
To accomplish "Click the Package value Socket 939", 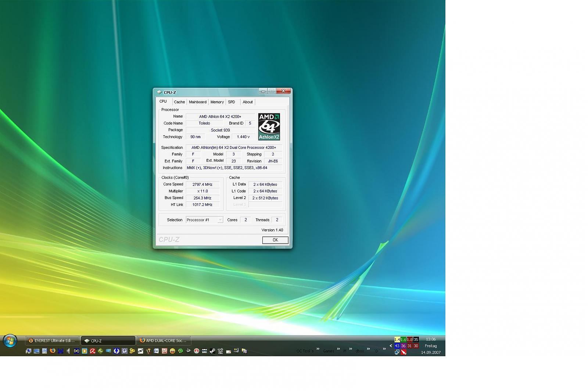I will click(220, 130).
